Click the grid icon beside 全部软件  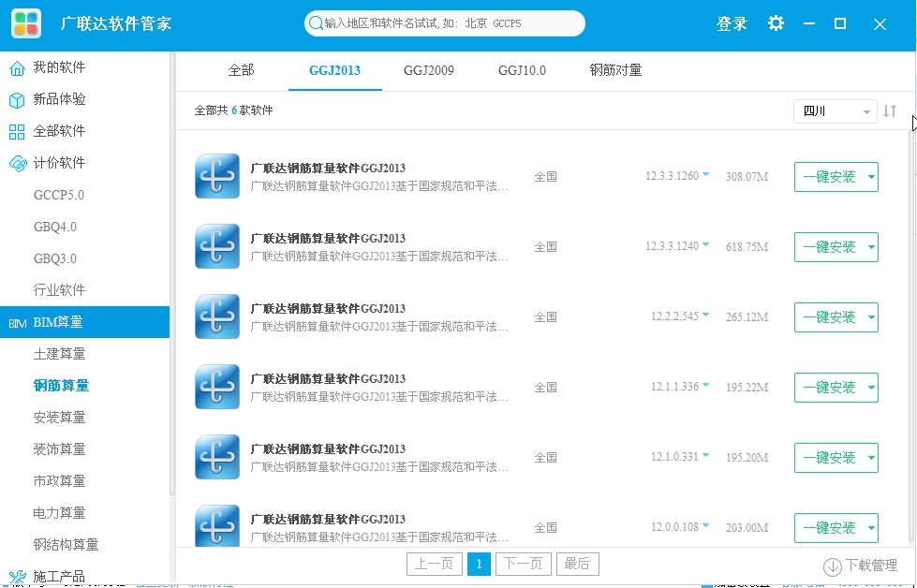click(x=17, y=131)
